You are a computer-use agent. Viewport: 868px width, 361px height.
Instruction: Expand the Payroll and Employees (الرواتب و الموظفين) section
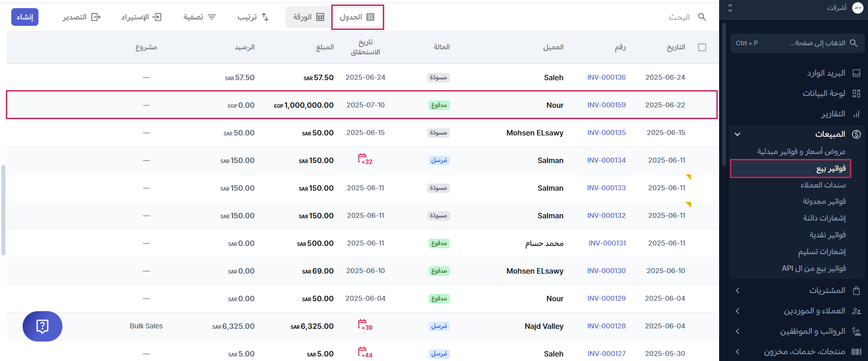pos(737,331)
